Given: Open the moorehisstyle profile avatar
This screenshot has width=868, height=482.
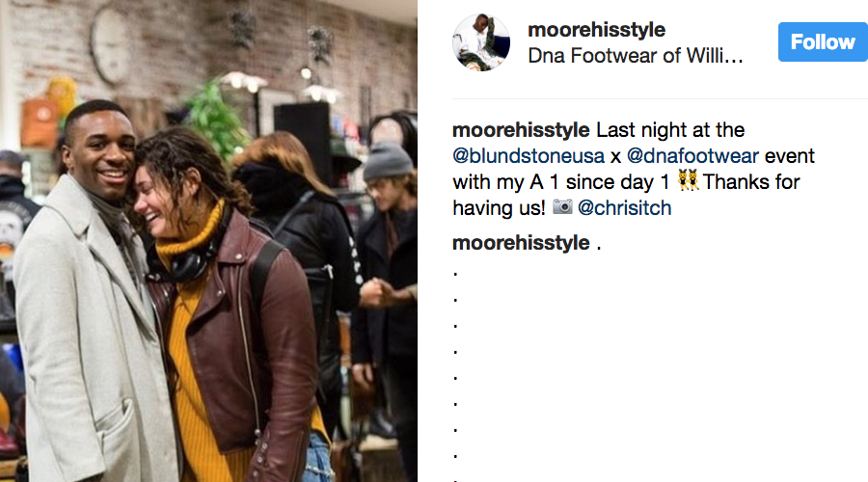Looking at the screenshot, I should click(x=481, y=42).
